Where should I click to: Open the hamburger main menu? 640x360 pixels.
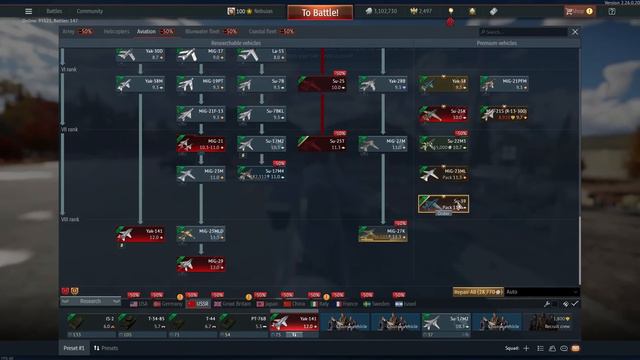[x=29, y=11]
